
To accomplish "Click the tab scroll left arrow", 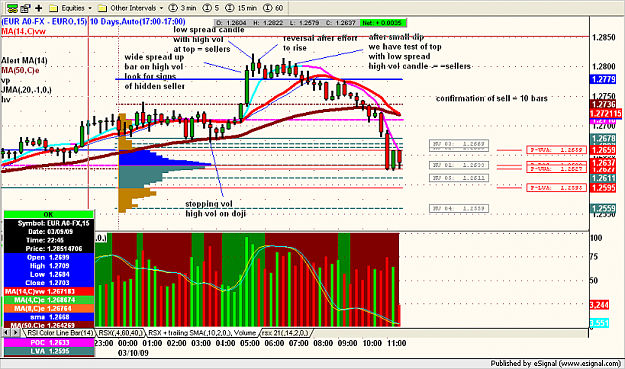I will pyautogui.click(x=6, y=332).
